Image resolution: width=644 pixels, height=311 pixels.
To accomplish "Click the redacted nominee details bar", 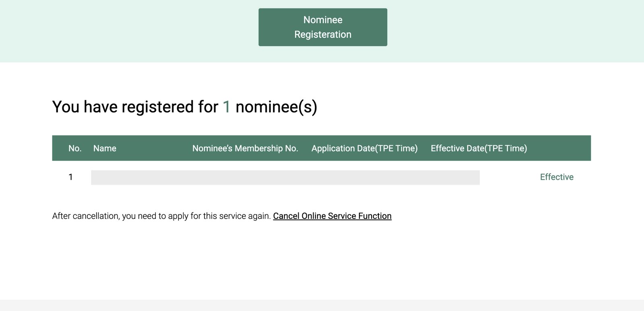I will (285, 177).
